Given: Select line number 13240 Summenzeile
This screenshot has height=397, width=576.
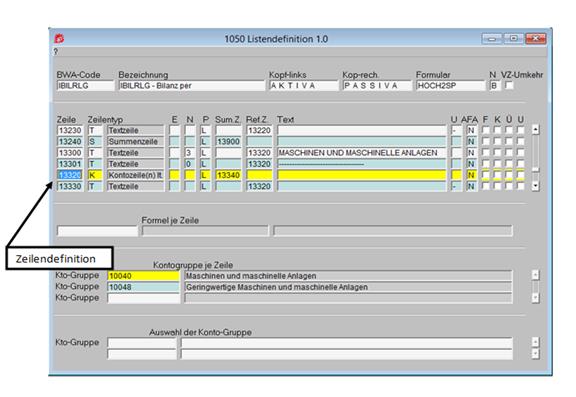Looking at the screenshot, I should (70, 141).
